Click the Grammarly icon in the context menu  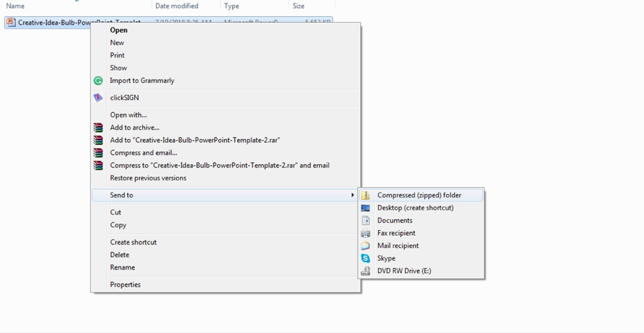click(x=98, y=81)
